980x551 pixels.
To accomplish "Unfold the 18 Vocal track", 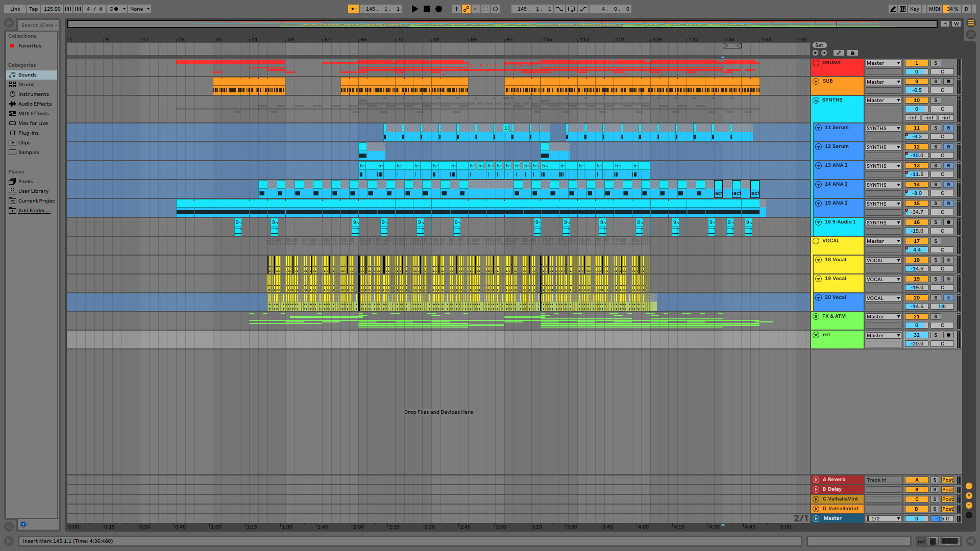I will [819, 260].
